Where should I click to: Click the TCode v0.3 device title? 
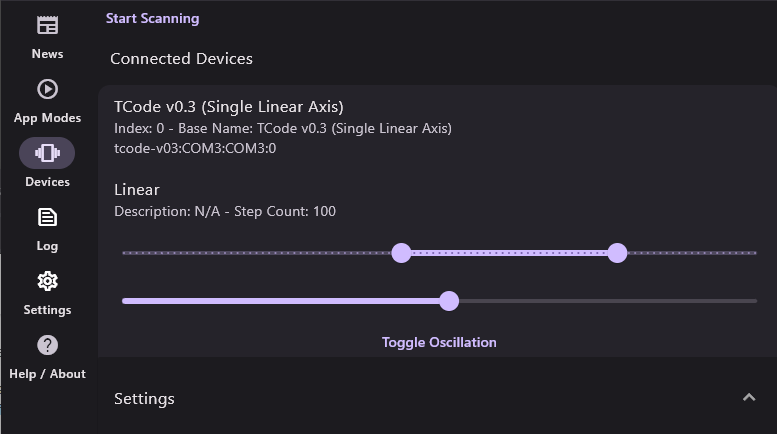click(228, 107)
